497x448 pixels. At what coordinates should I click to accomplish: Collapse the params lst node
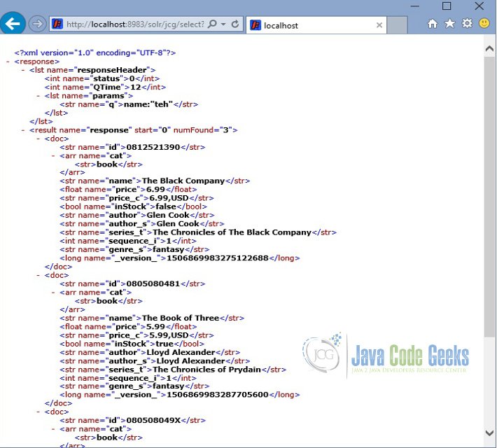click(x=38, y=96)
